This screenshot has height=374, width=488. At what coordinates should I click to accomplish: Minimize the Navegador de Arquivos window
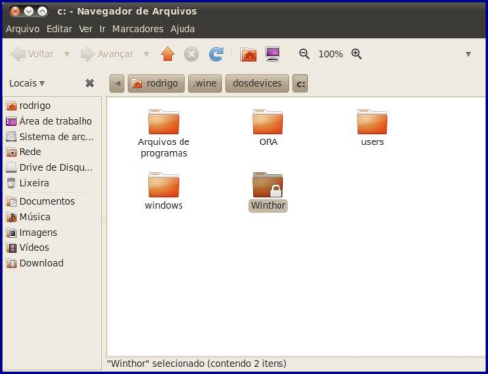[x=29, y=11]
